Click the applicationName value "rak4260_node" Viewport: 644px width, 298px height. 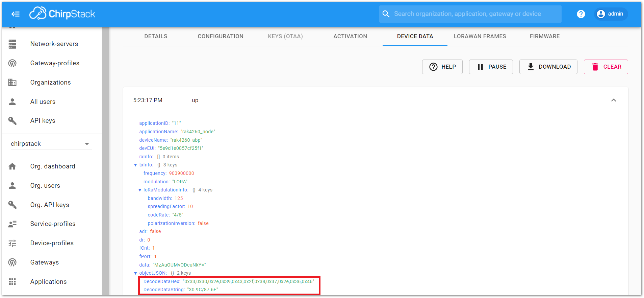pyautogui.click(x=198, y=132)
